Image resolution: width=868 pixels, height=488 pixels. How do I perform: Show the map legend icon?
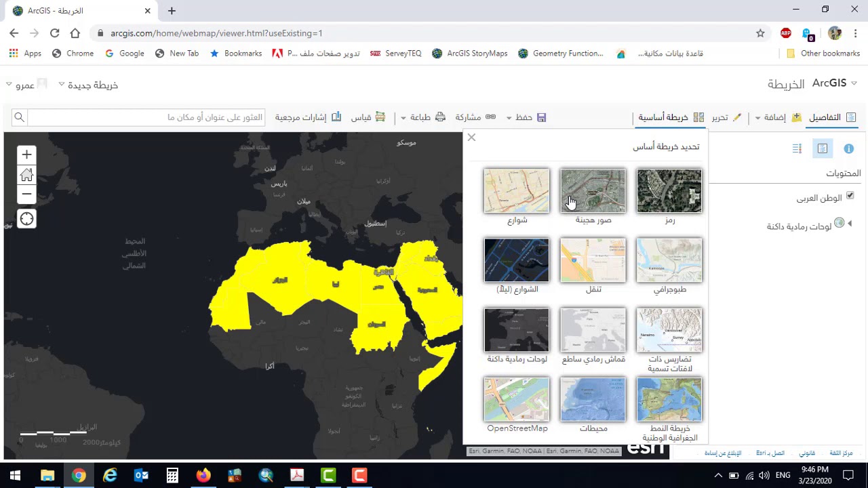[x=797, y=148]
